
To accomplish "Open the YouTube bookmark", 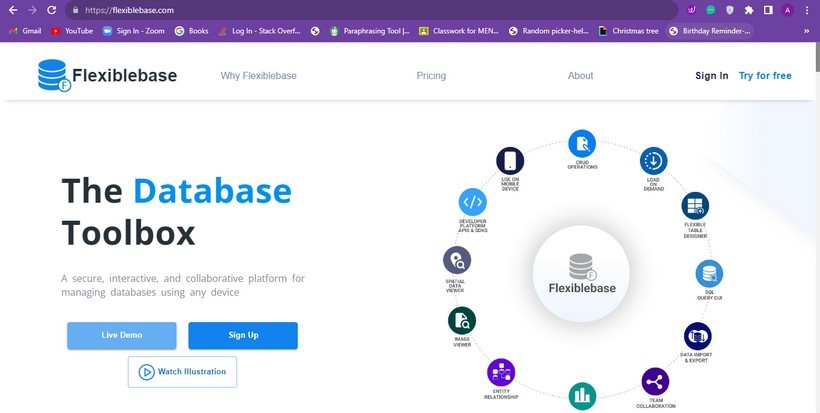I will coord(72,31).
